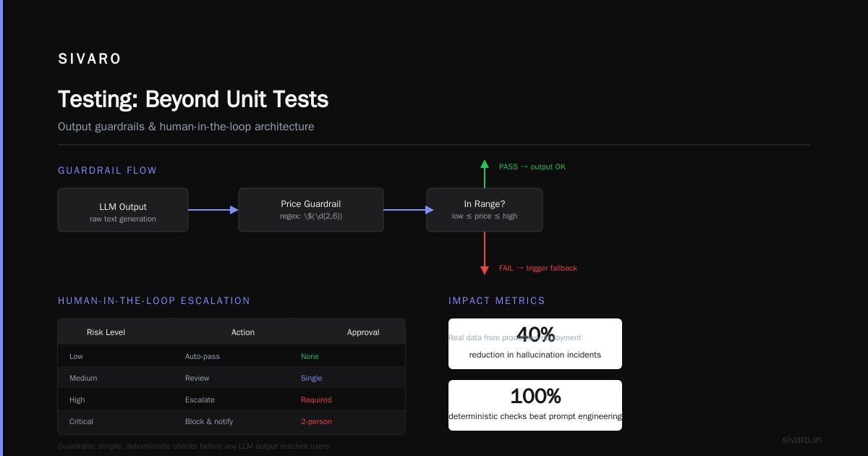Click the 100% metric value
868x456 pixels.
(535, 396)
